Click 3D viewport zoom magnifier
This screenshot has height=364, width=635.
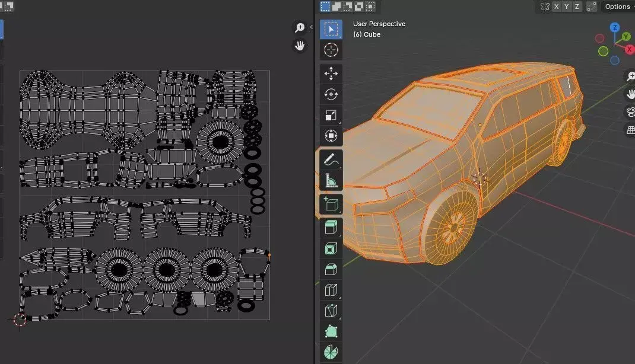pyautogui.click(x=630, y=76)
